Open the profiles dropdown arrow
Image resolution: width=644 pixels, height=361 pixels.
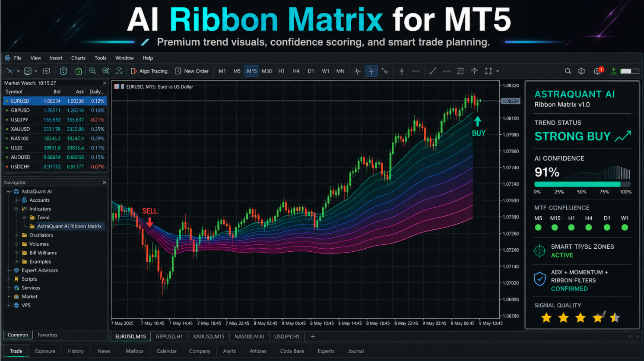click(x=36, y=71)
